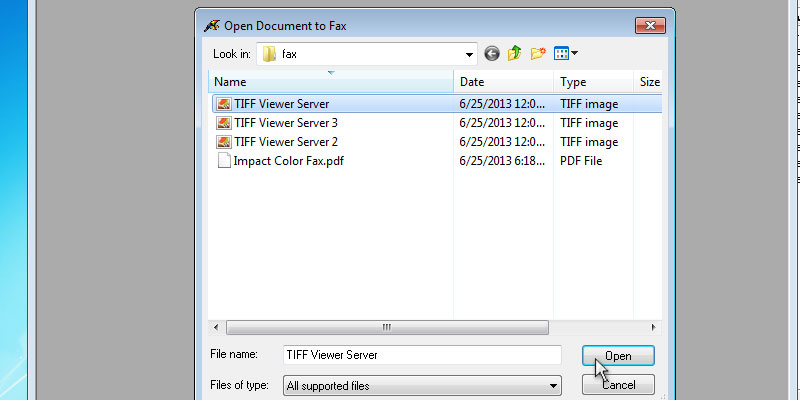Open the Files of type dropdown
Viewport: 800px width, 400px height.
click(x=553, y=385)
